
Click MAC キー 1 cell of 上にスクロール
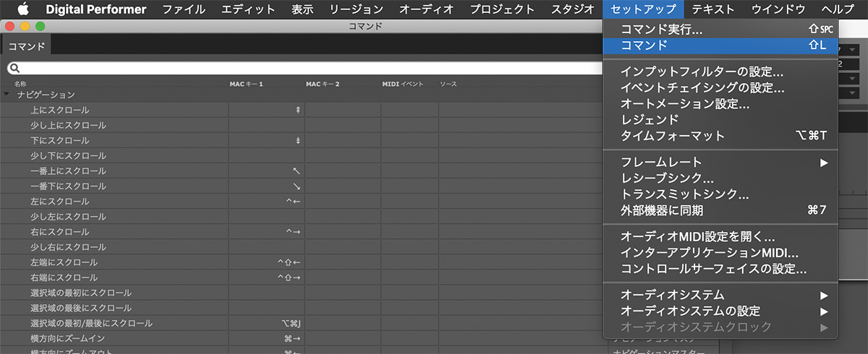(x=266, y=110)
